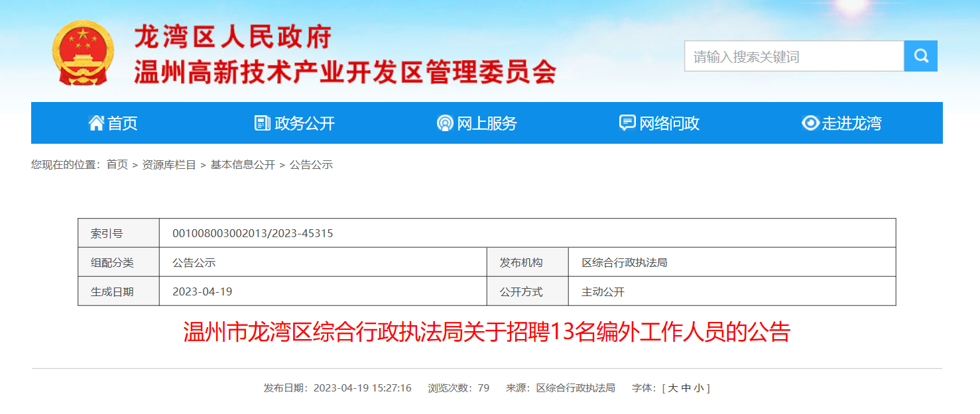Viewport: 980px width, 414px height.
Task: Click the home icon in navigation bar
Action: tap(96, 123)
